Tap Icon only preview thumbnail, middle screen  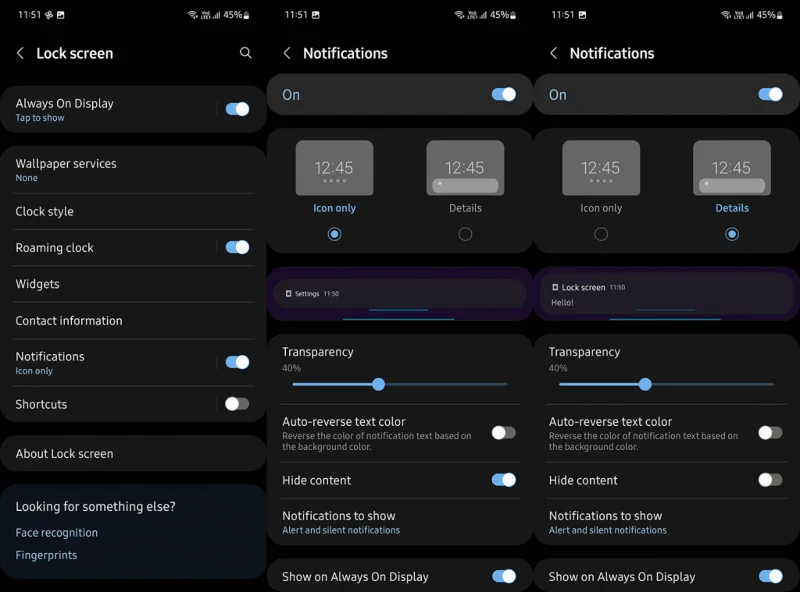tap(335, 168)
